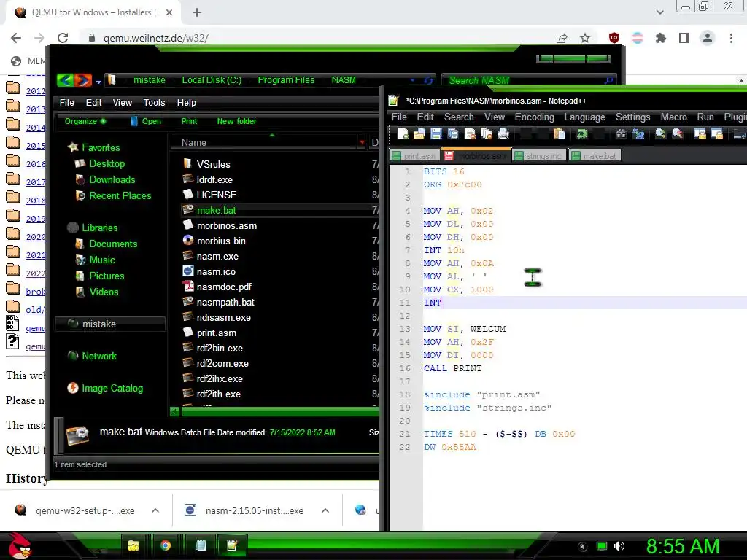Open the Search menu in Notepad++

click(459, 117)
